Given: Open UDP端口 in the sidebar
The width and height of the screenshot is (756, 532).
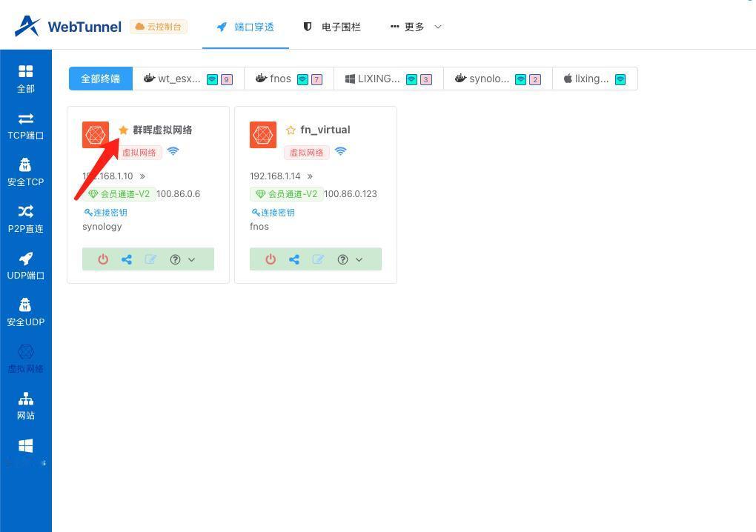Looking at the screenshot, I should (25, 266).
